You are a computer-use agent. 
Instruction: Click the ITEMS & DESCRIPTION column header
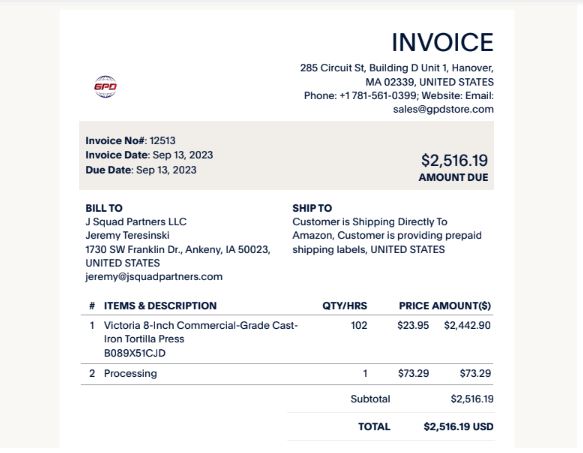click(160, 306)
